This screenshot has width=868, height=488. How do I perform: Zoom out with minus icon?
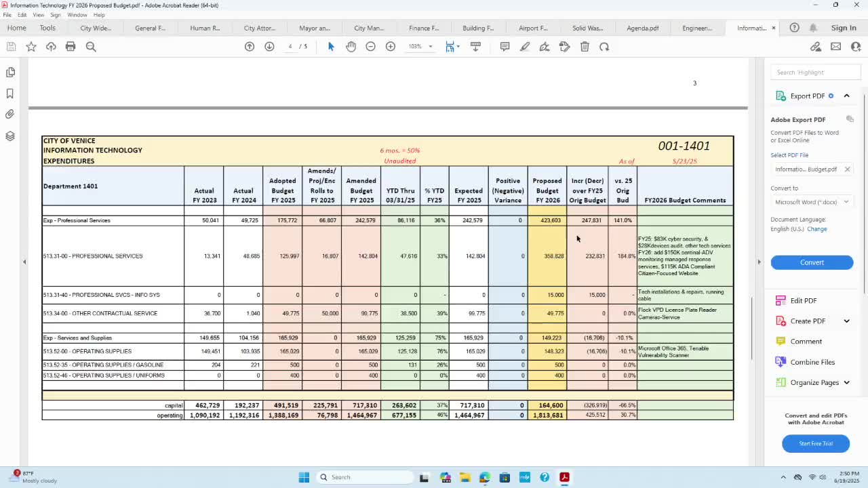pyautogui.click(x=370, y=46)
